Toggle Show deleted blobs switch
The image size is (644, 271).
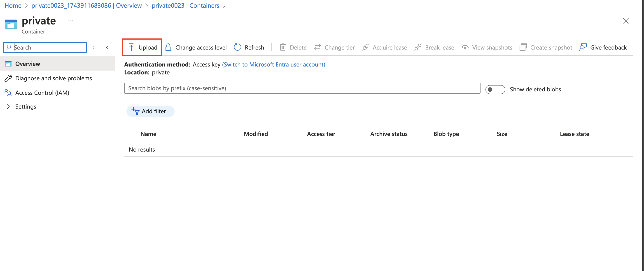click(495, 89)
